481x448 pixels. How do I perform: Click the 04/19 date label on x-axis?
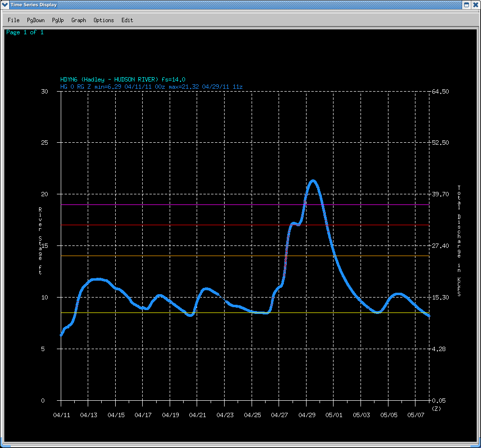click(171, 415)
